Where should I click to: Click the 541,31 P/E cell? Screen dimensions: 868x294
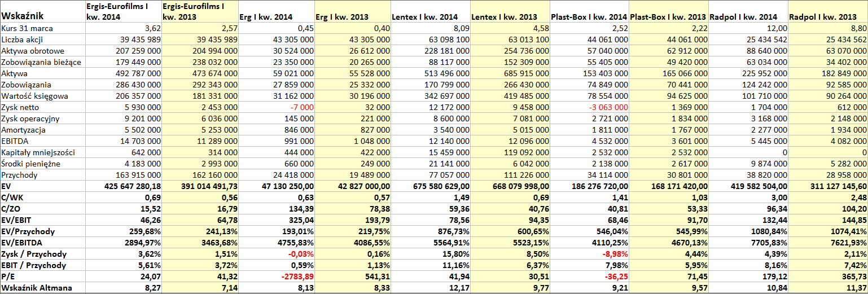(352, 277)
